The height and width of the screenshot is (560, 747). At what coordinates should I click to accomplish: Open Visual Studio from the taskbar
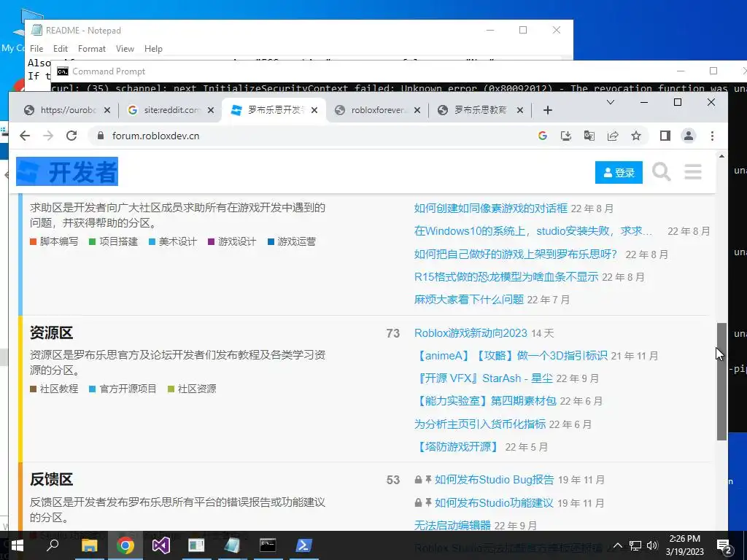pyautogui.click(x=160, y=545)
